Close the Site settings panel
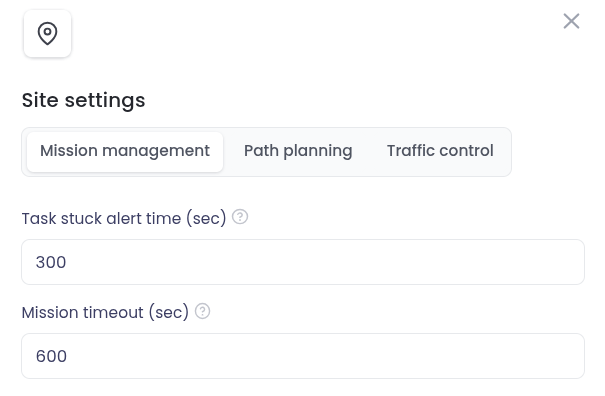 click(571, 21)
